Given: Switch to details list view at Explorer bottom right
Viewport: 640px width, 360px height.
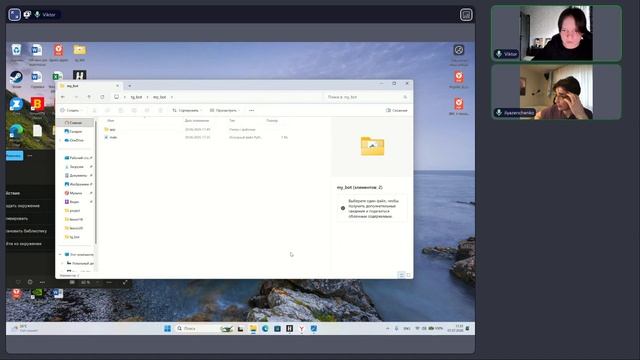Looking at the screenshot, I should 402,275.
